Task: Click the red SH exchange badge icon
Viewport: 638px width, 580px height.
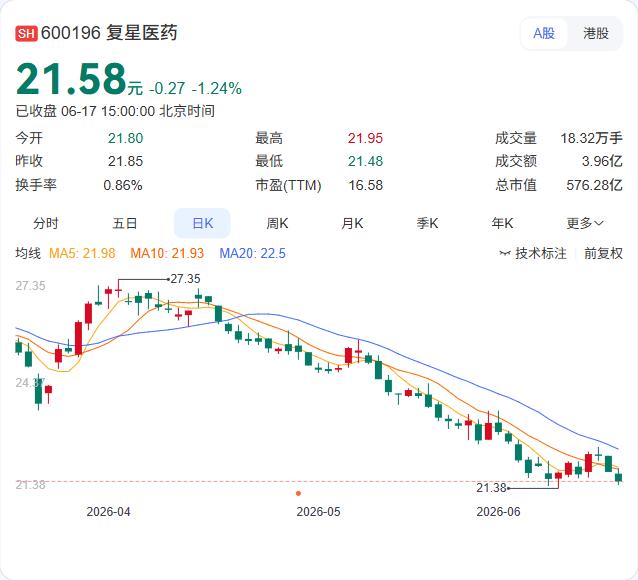Action: coord(26,33)
